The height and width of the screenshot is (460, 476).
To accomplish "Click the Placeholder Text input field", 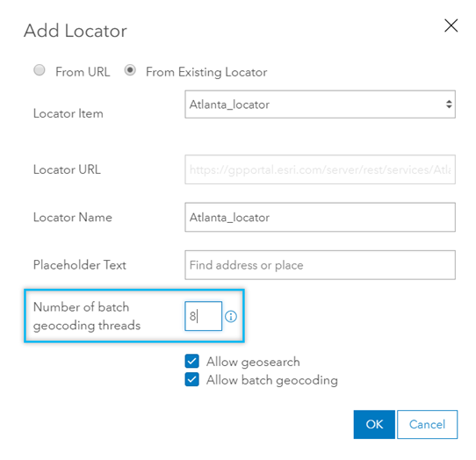I will tap(320, 265).
